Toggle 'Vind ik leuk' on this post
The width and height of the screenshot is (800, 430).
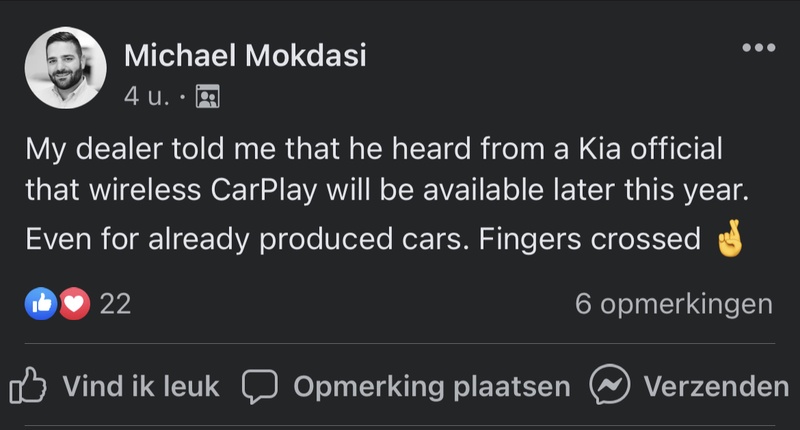[140, 386]
